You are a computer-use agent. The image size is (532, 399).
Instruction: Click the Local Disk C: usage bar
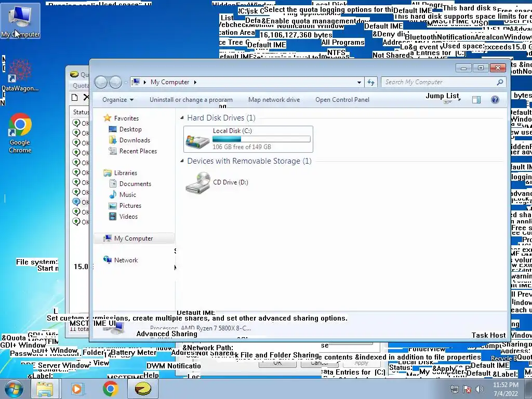tap(261, 139)
